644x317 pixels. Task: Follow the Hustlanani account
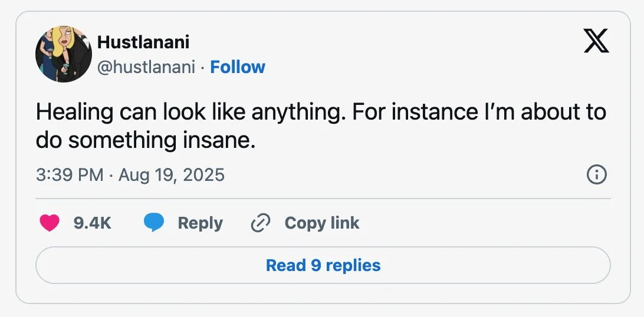click(x=238, y=67)
